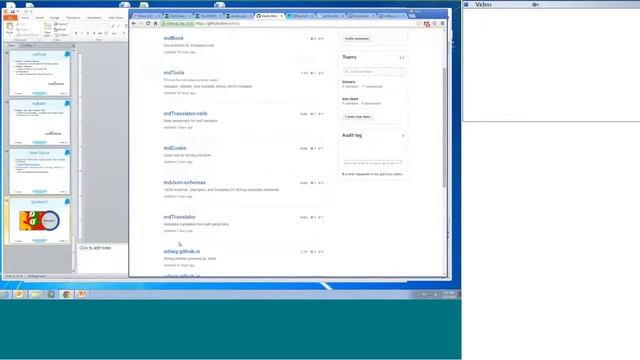Open the first Chrome tab

(x=146, y=16)
